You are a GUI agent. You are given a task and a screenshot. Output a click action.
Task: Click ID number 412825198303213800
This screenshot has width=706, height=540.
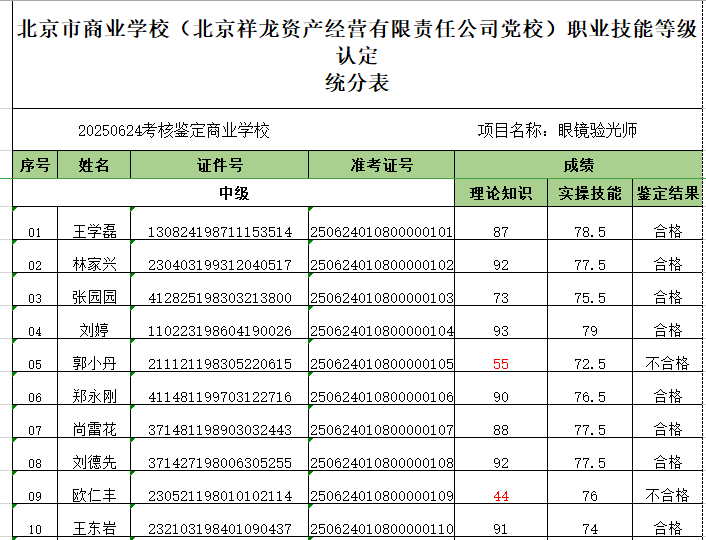click(220, 298)
